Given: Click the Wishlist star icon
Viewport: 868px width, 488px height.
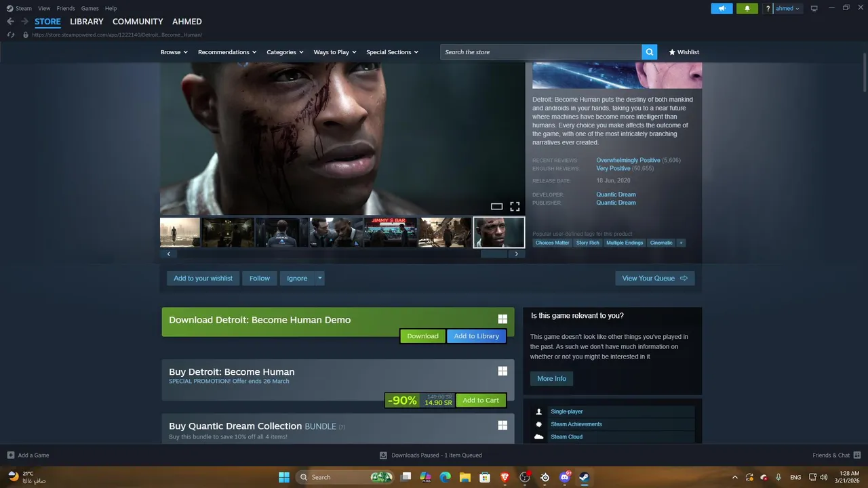Looking at the screenshot, I should [x=672, y=52].
